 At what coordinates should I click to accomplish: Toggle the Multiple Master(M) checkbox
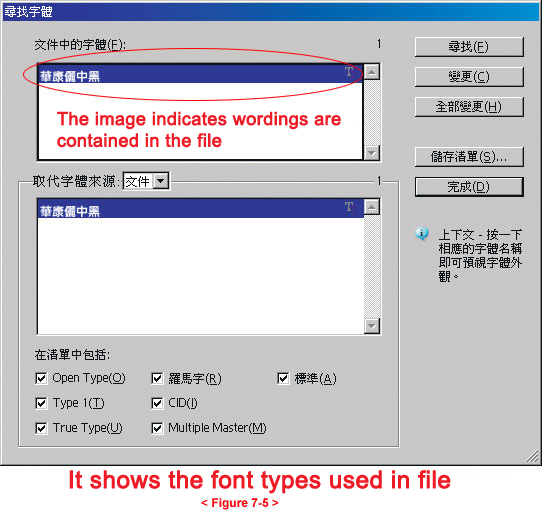click(157, 428)
